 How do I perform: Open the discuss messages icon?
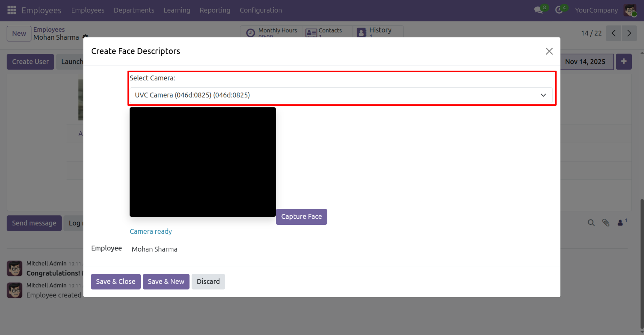coord(538,10)
